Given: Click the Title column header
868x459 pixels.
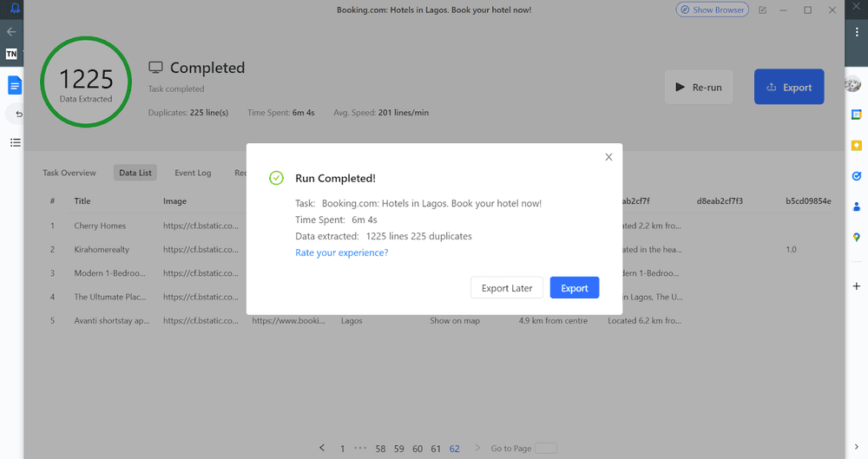Looking at the screenshot, I should click(82, 201).
